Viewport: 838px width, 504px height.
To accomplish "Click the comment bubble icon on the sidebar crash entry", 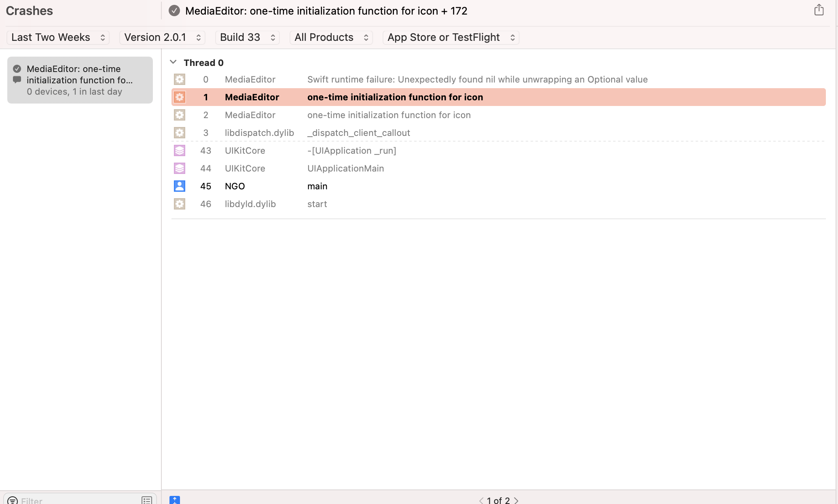I will coord(17,80).
